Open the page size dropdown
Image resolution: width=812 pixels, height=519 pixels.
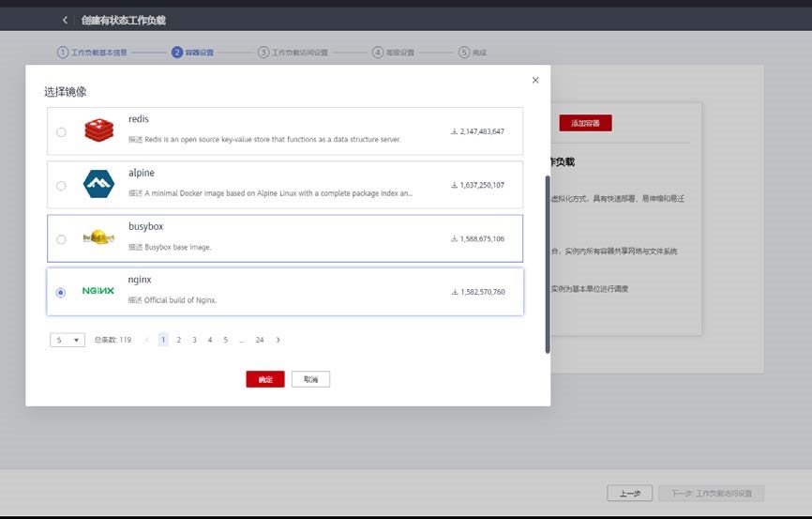(68, 340)
